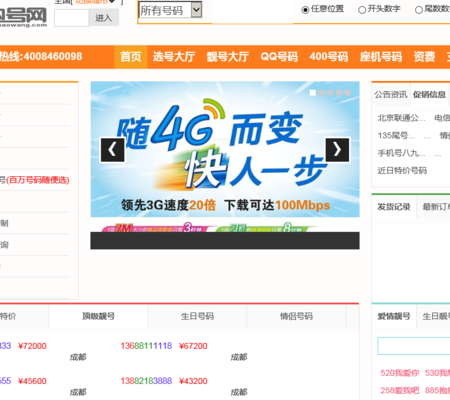Open phone number 13688111118 listing
The height and width of the screenshot is (400, 450).
(x=146, y=346)
